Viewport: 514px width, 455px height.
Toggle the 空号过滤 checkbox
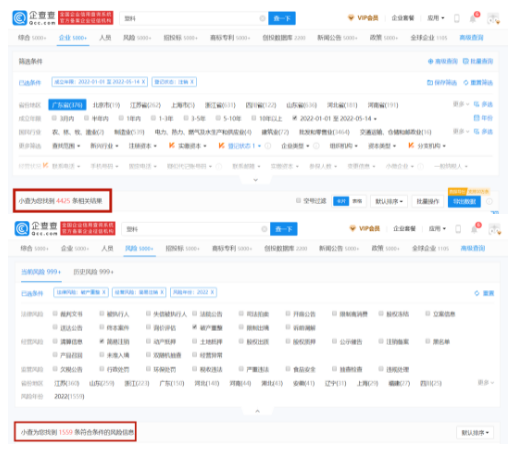click(x=298, y=200)
